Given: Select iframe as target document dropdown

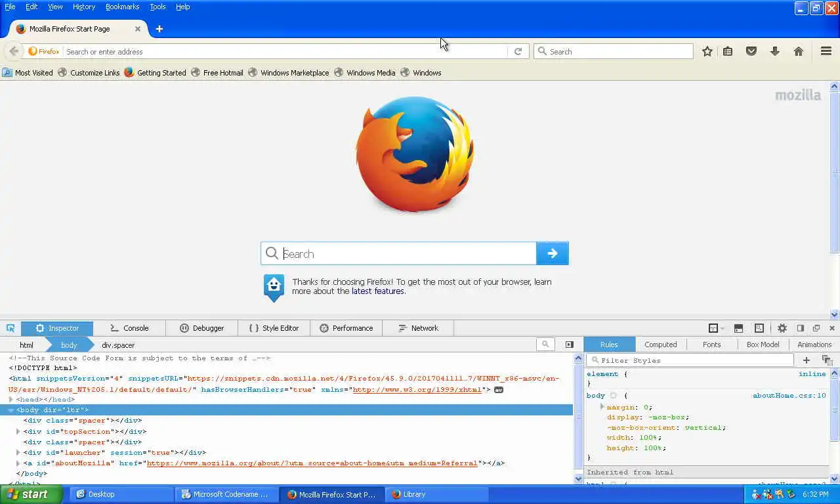Looking at the screenshot, I should tap(717, 328).
